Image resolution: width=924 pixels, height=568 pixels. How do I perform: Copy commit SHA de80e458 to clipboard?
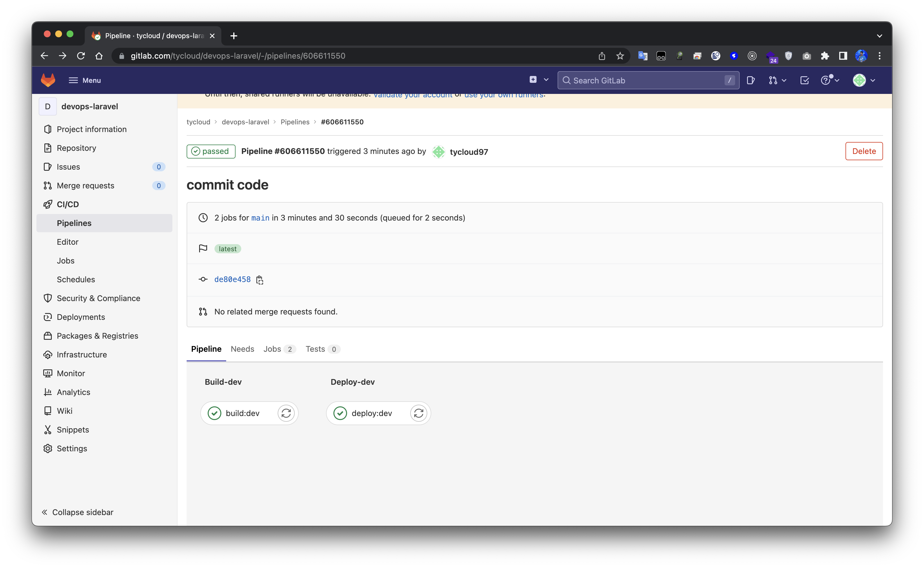[259, 280]
